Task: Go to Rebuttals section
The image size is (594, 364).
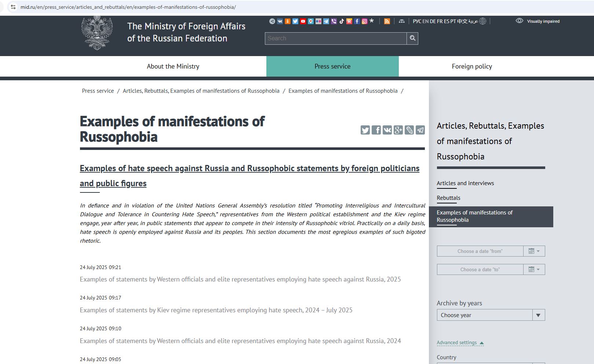Action: coord(448,198)
